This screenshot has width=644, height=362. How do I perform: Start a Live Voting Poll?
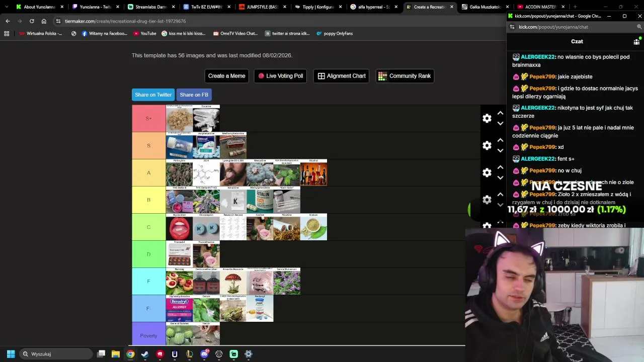tap(281, 76)
